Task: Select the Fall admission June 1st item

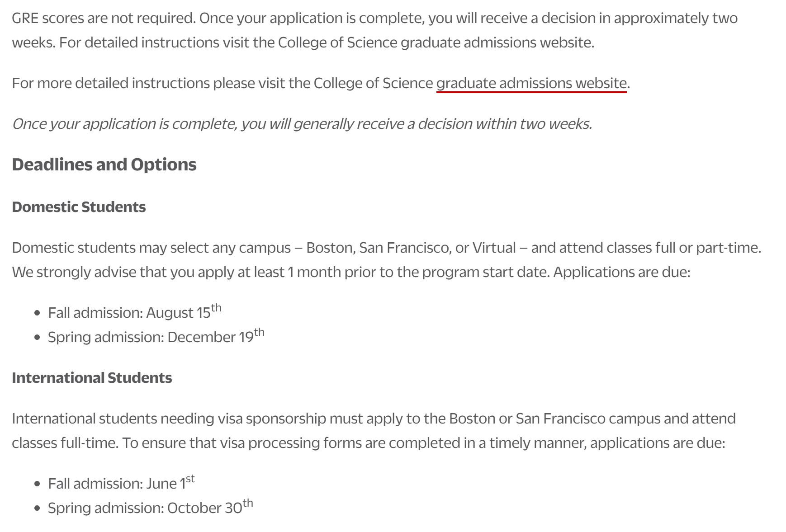Action: pyautogui.click(x=121, y=483)
